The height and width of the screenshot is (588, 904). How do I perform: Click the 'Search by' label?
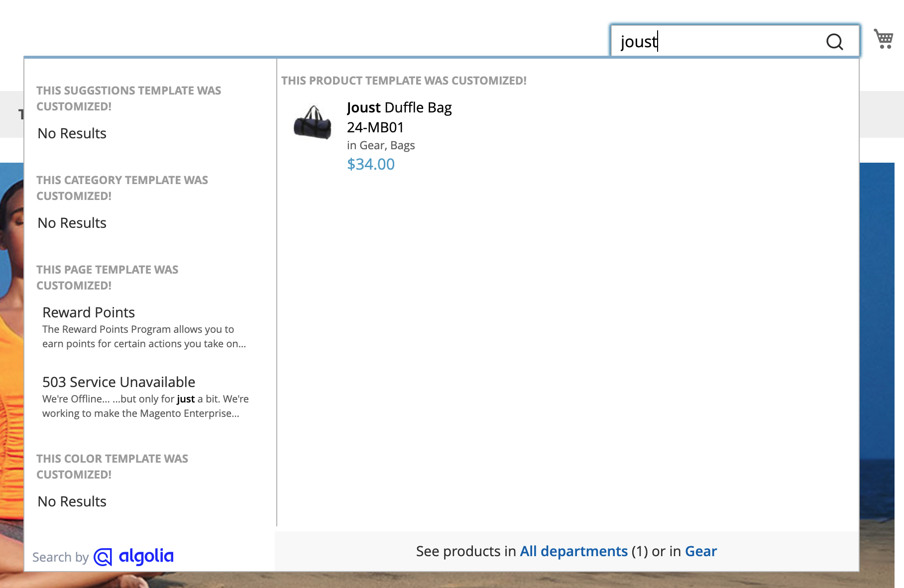click(60, 557)
